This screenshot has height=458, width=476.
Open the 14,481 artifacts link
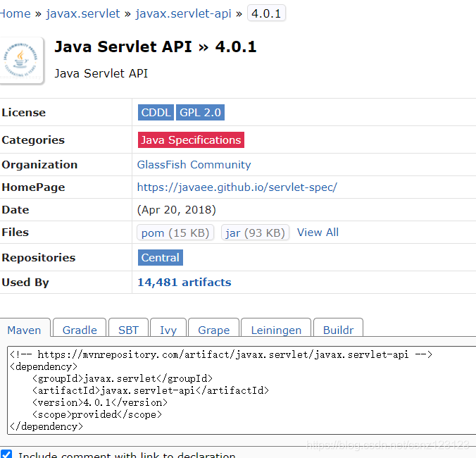pyautogui.click(x=184, y=283)
